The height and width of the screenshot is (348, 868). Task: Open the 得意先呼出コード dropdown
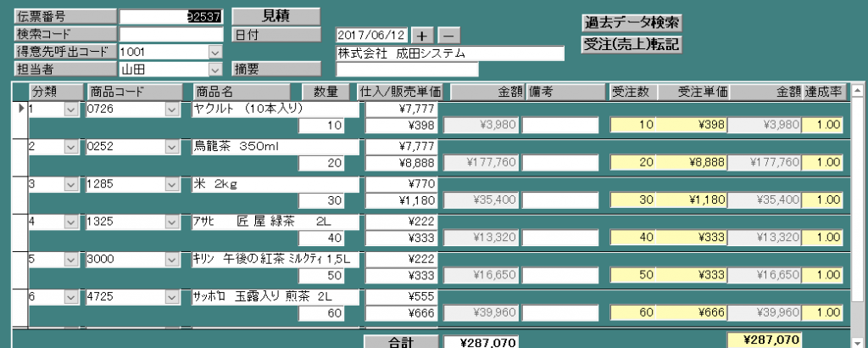(x=214, y=52)
